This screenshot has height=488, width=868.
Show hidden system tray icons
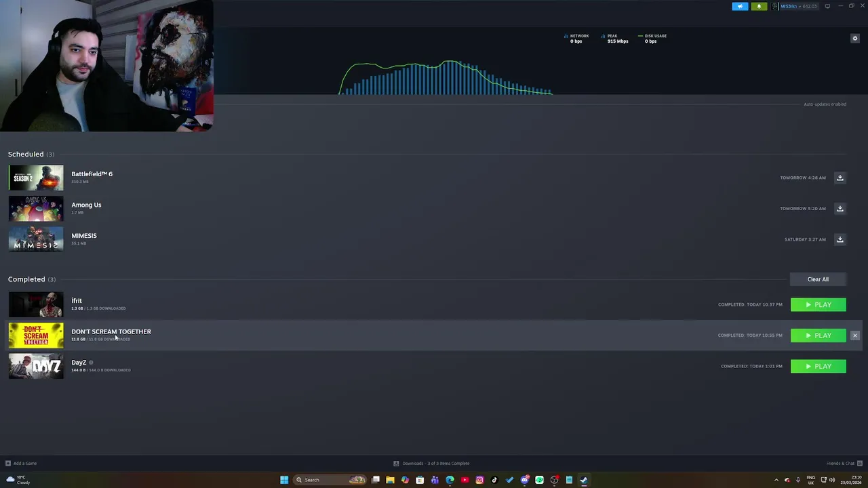pos(776,480)
